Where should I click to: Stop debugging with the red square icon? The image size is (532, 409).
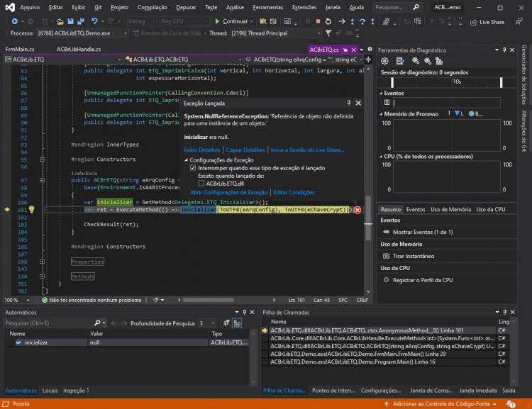click(x=318, y=21)
